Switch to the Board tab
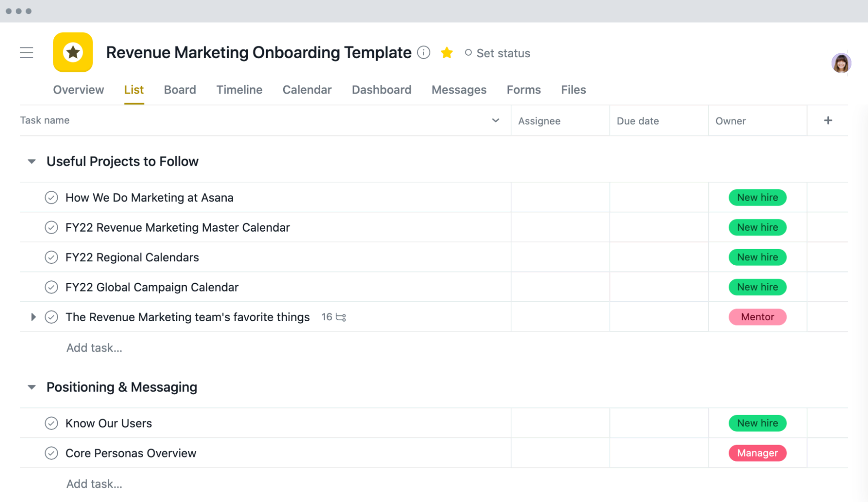This screenshot has width=868, height=502. point(180,90)
